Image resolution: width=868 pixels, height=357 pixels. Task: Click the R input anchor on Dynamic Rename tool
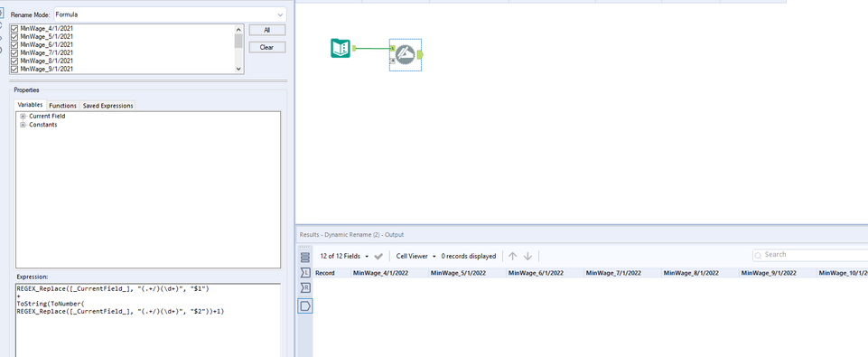tap(393, 61)
